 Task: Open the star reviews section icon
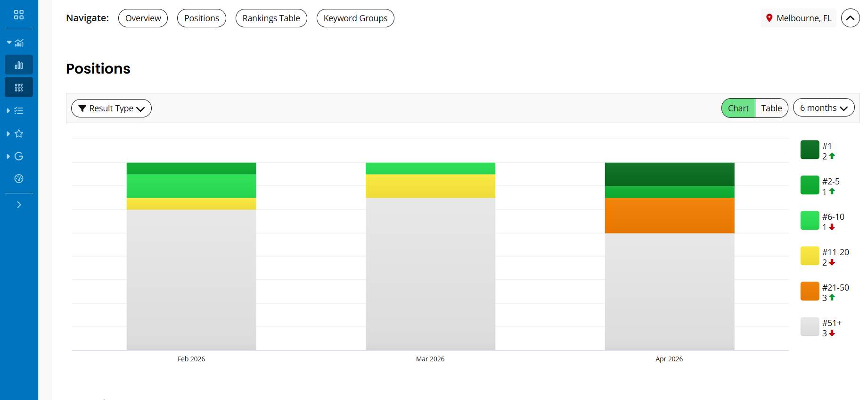click(19, 133)
